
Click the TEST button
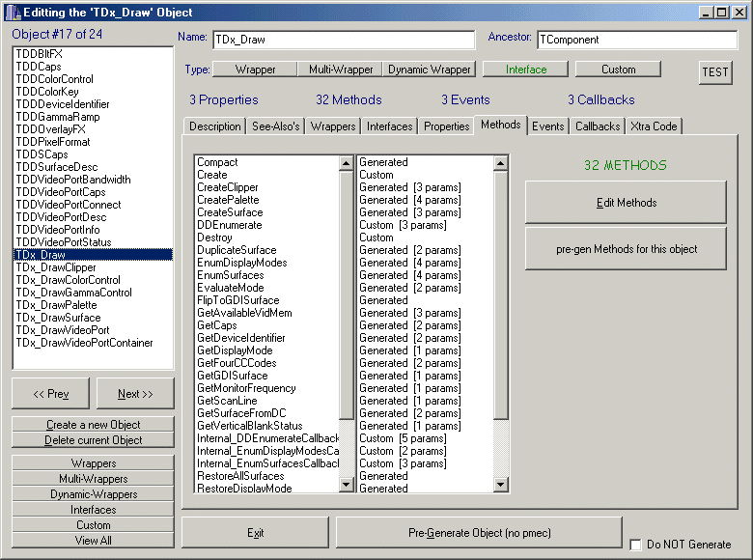point(715,72)
